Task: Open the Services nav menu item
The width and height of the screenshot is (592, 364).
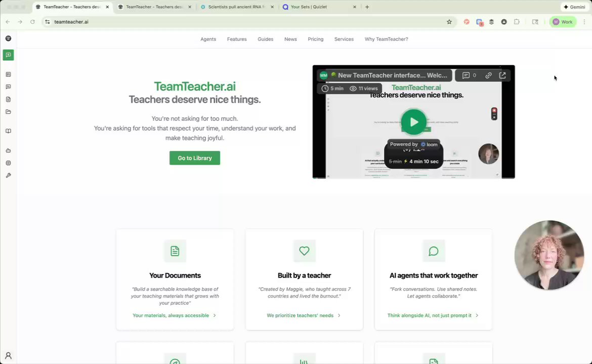Action: 344,39
